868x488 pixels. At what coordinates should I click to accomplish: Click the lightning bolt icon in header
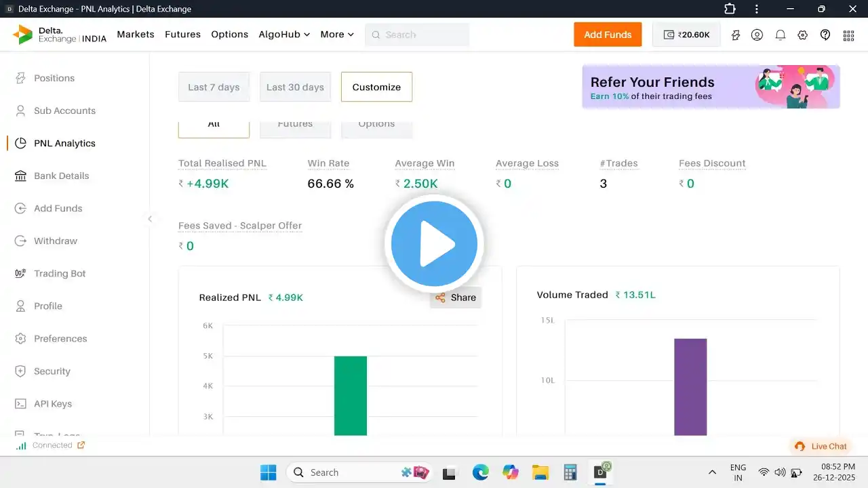[736, 35]
